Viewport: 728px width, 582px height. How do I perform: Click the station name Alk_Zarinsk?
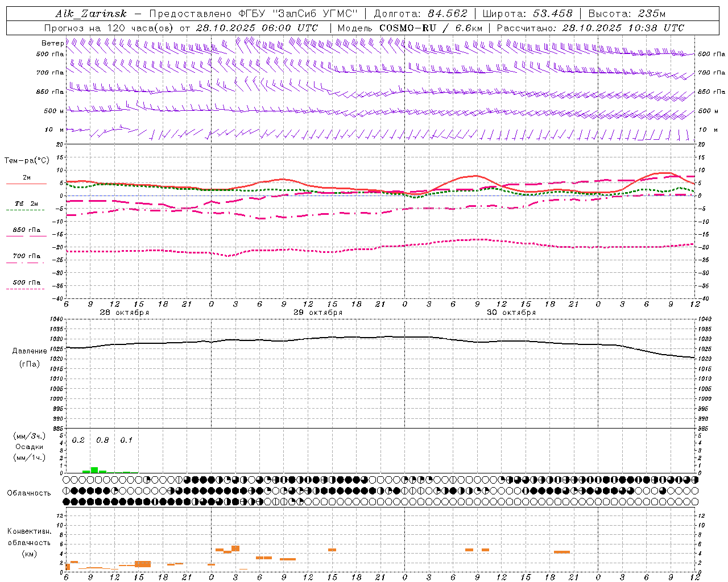pos(91,14)
